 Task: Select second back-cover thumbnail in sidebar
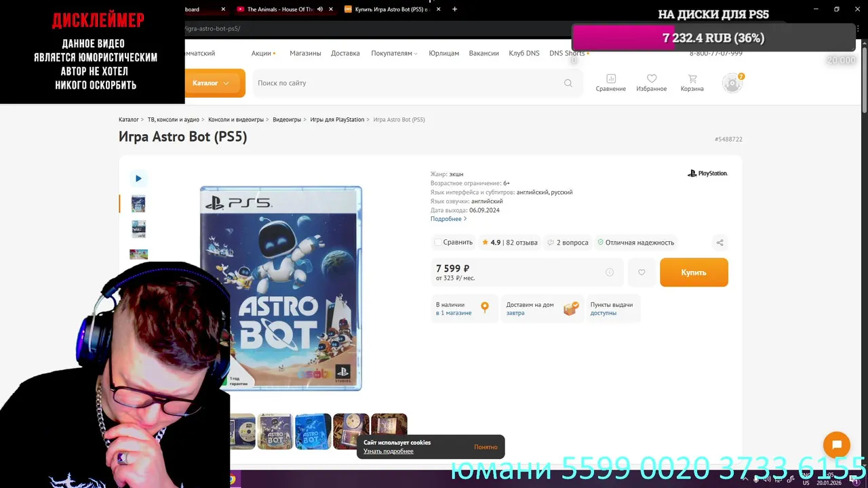[138, 229]
